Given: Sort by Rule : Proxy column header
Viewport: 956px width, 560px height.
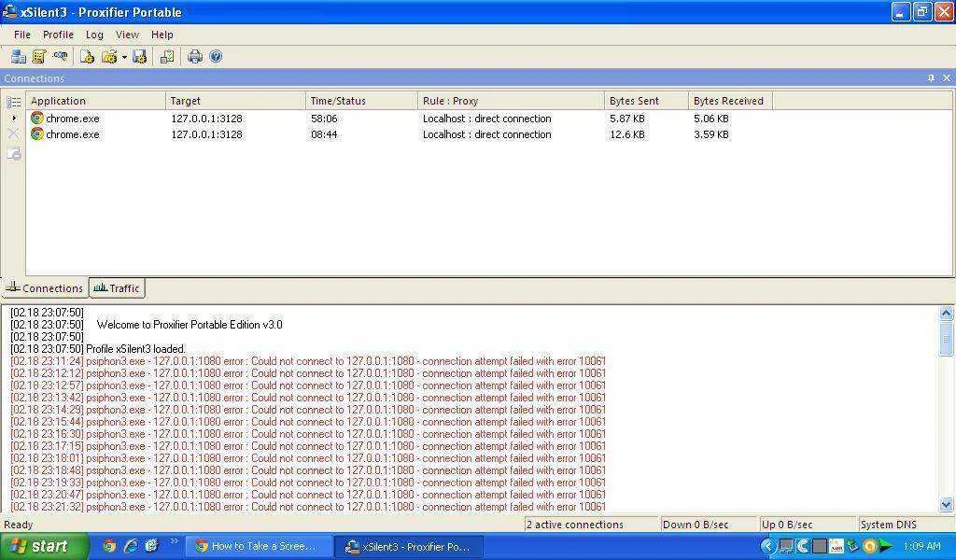Looking at the screenshot, I should [511, 101].
